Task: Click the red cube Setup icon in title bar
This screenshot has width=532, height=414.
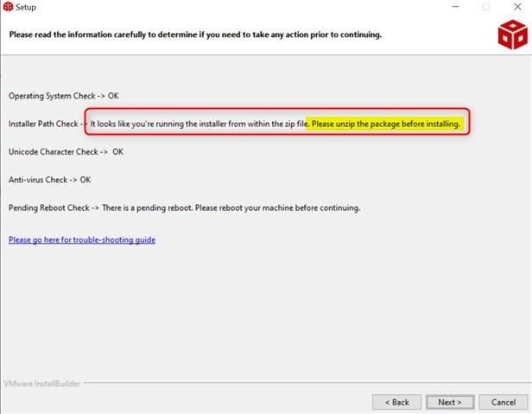Action: tap(8, 6)
